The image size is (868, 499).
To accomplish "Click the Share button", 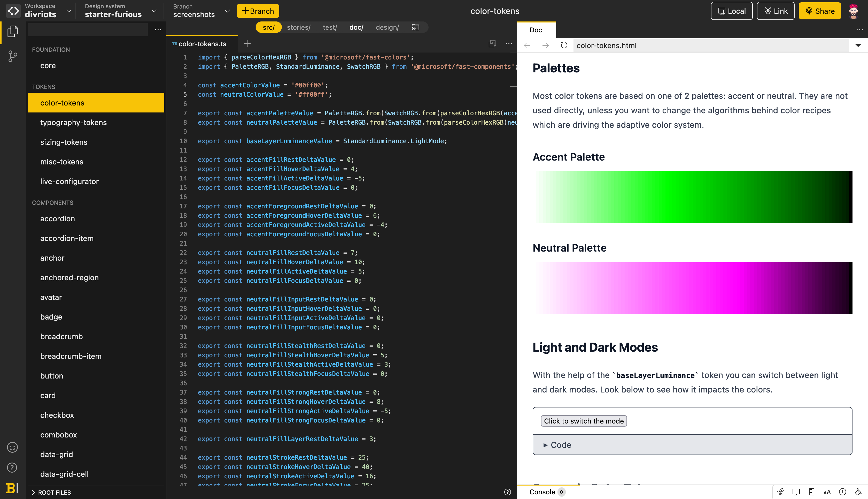I will tap(820, 11).
